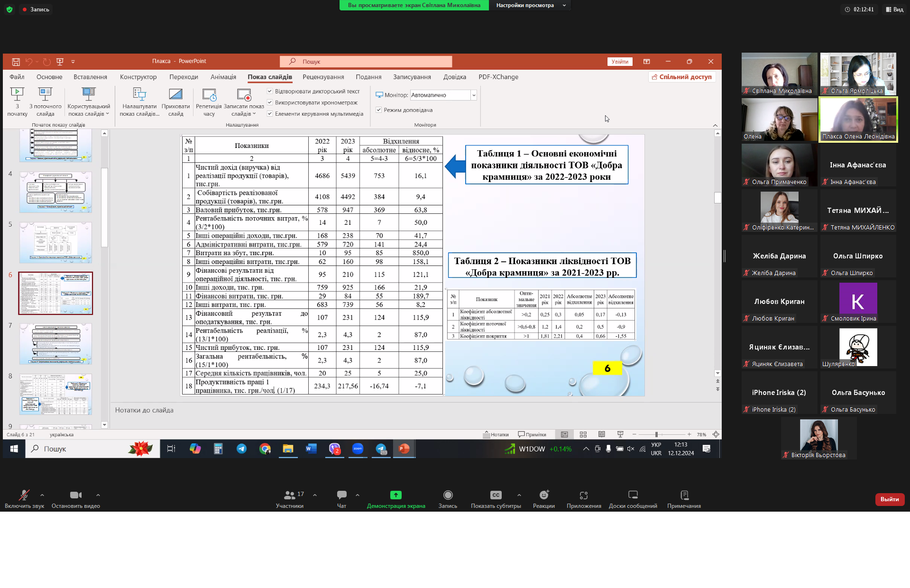Unmute microphone with Включить звук
Screen dimensions: 910x588
click(24, 499)
